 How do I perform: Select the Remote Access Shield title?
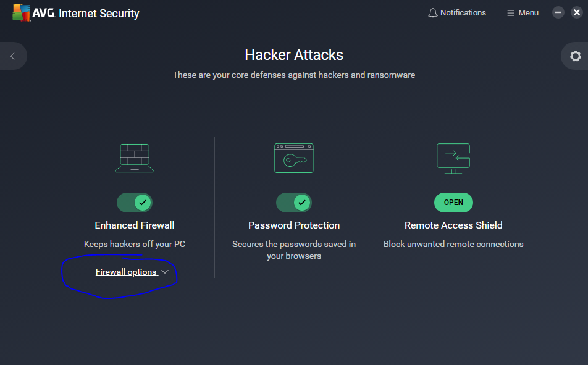(x=453, y=225)
